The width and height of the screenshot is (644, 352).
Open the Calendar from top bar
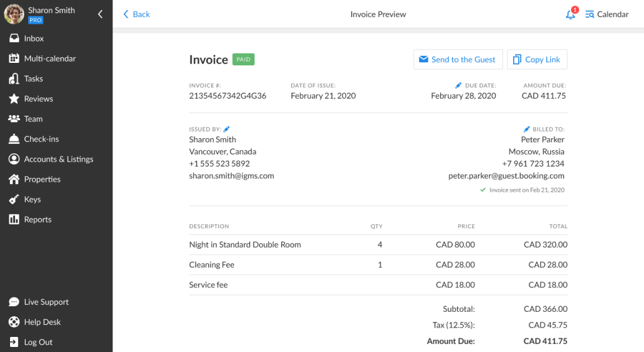point(606,14)
